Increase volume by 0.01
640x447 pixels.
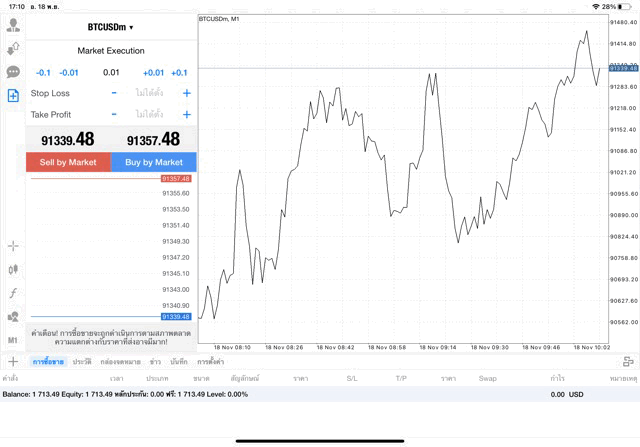[x=153, y=73]
